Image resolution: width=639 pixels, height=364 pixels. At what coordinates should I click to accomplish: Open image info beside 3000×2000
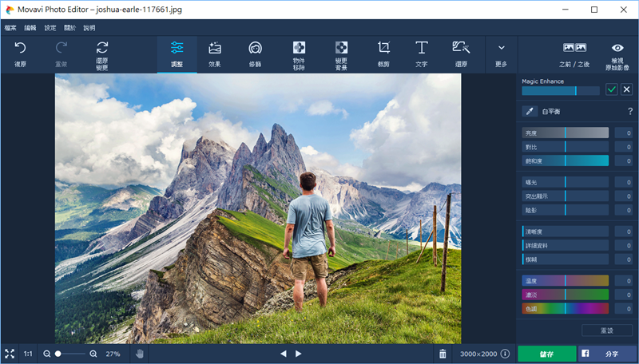(505, 354)
